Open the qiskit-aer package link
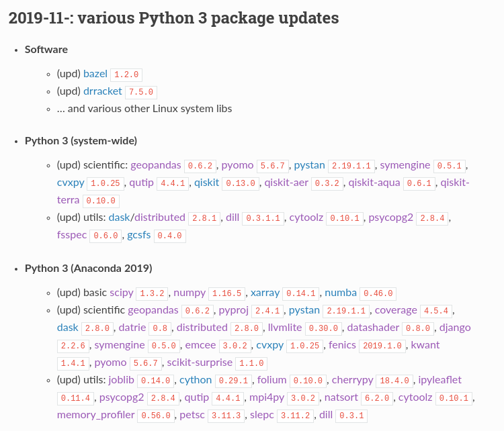Screen dimensions: 504x431 point(286,183)
